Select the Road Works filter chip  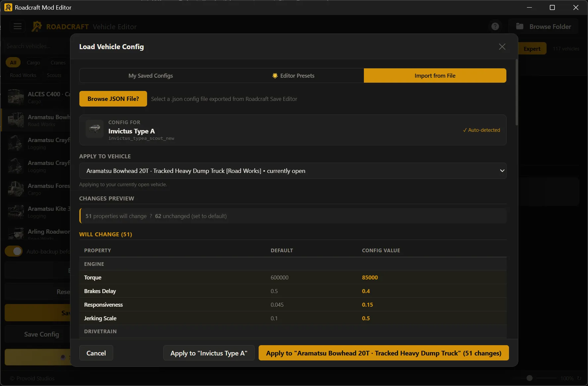point(23,75)
